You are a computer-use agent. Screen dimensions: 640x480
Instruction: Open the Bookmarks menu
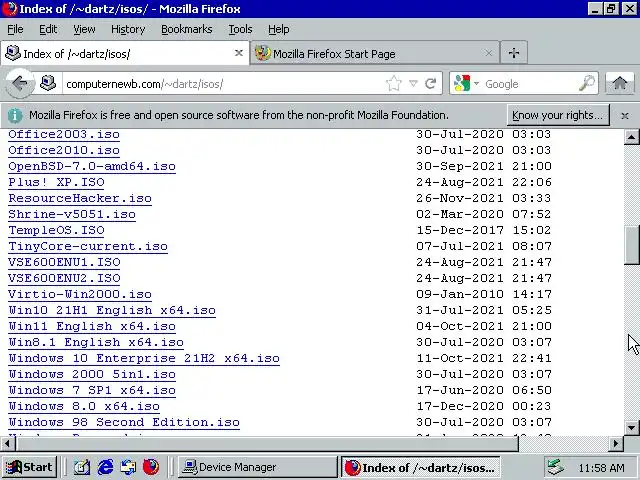pyautogui.click(x=187, y=29)
